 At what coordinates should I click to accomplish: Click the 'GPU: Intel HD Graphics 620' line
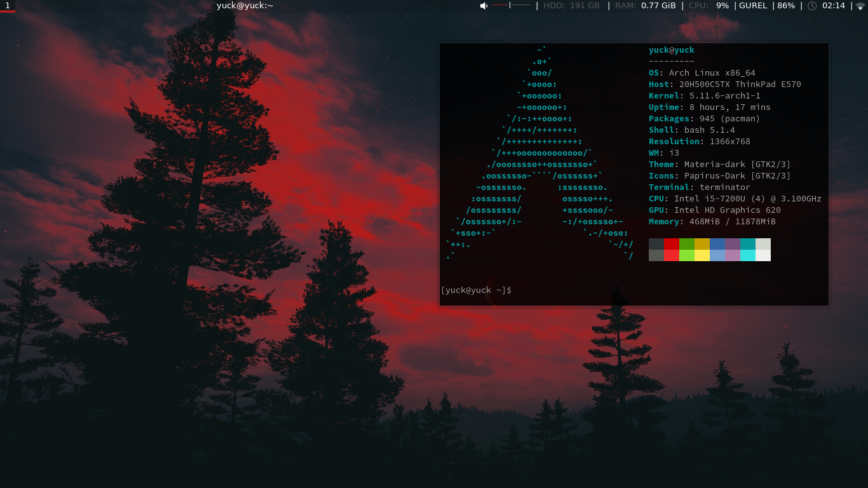pos(715,210)
